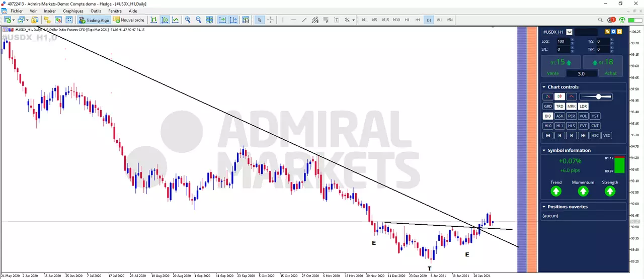
Task: Switch chart to M1 timeframe
Action: [x=364, y=20]
